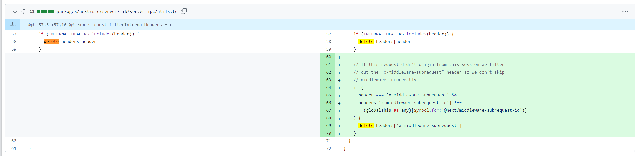This screenshot has width=644, height=156.
Task: Click the expand-all-lines arrows icon in file header
Action: coord(24,11)
